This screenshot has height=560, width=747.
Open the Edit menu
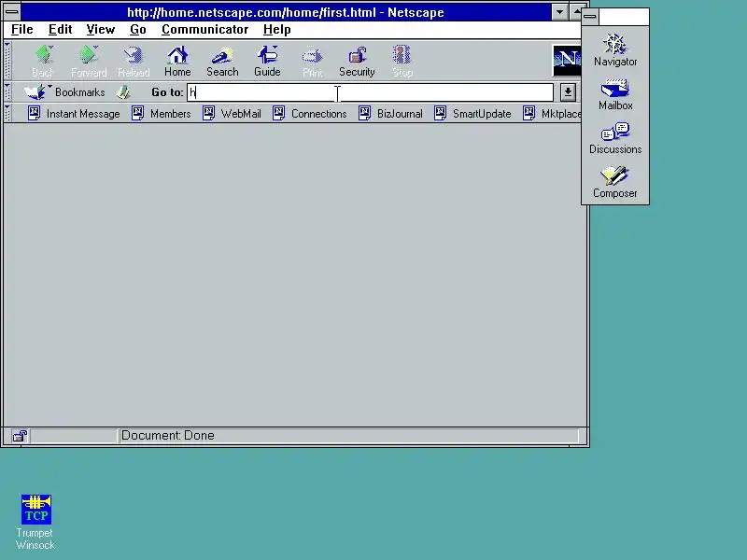[x=60, y=30]
